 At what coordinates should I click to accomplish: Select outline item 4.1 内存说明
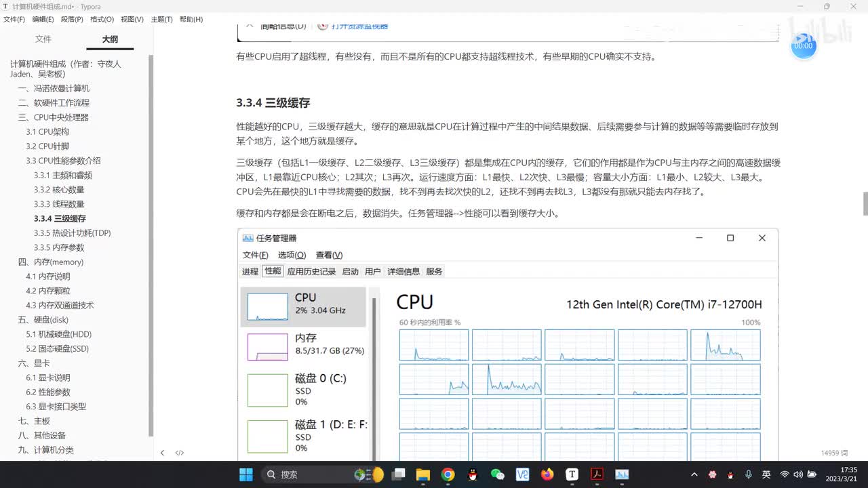click(x=47, y=277)
